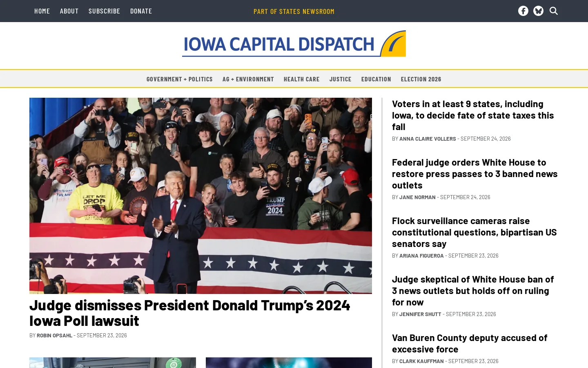
Task: View author Robin Opsahl's articles
Action: pos(54,335)
